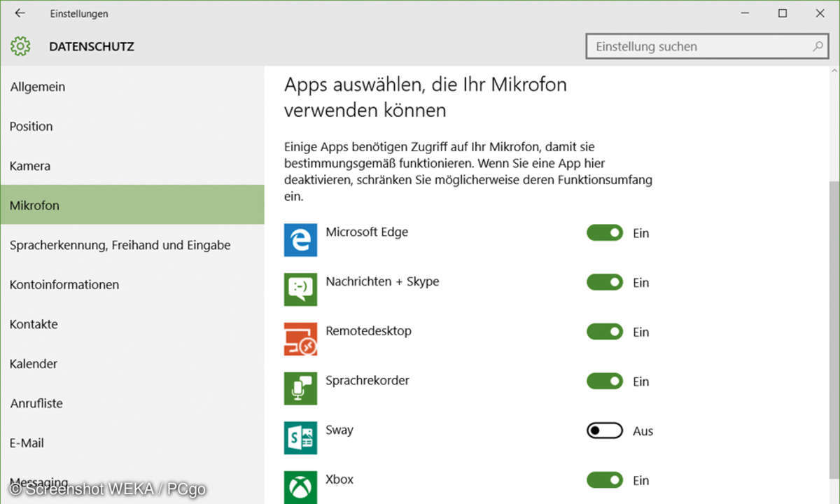This screenshot has width=840, height=504.
Task: Select Kalender in the sidebar
Action: point(132,363)
